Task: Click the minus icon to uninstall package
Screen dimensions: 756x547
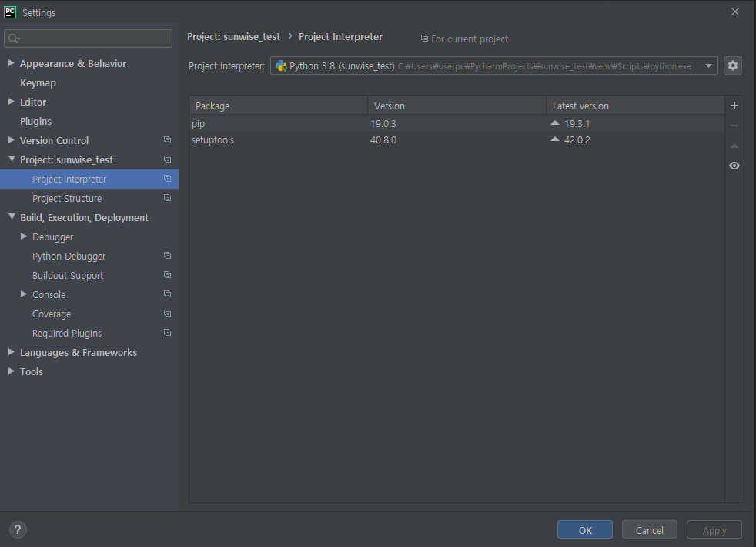Action: click(734, 126)
